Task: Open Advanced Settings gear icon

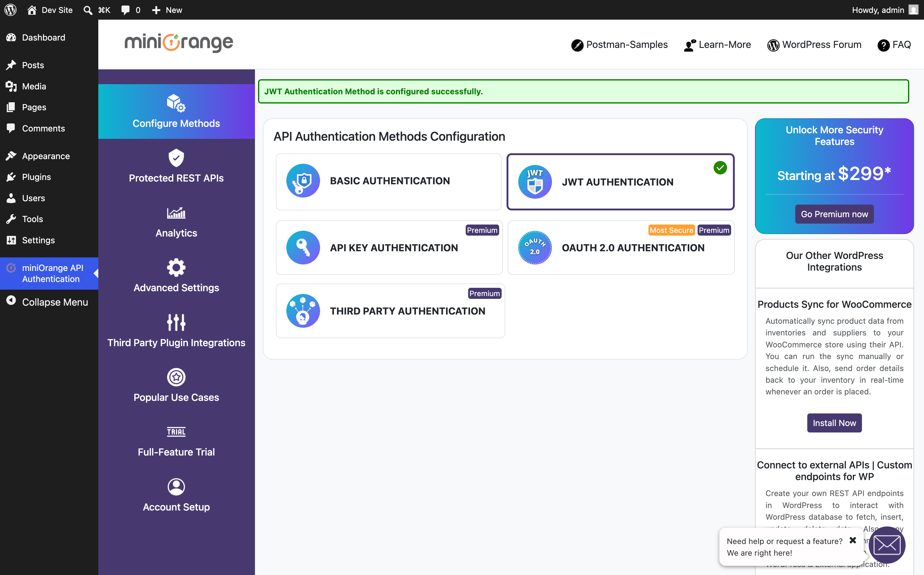Action: click(x=176, y=268)
